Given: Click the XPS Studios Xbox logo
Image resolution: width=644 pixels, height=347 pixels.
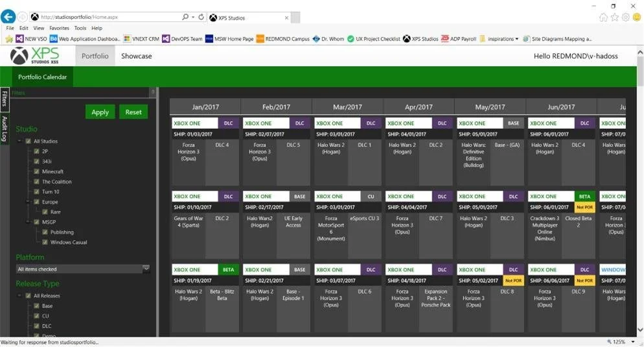Looking at the screenshot, I should (34, 56).
